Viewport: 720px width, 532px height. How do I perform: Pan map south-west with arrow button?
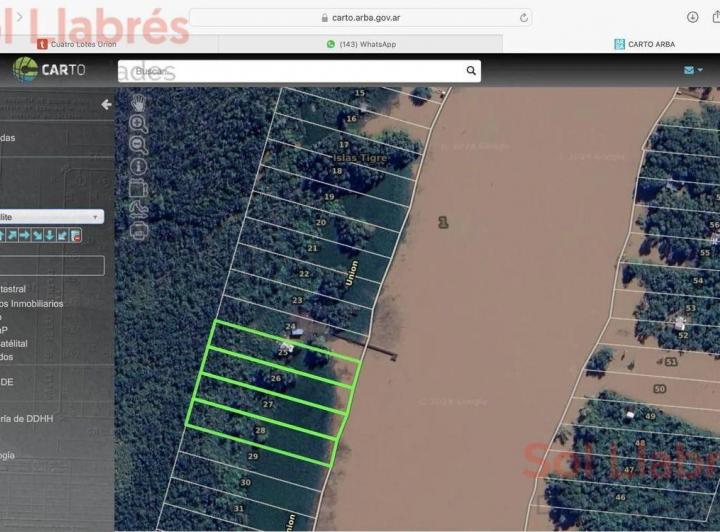click(x=62, y=235)
